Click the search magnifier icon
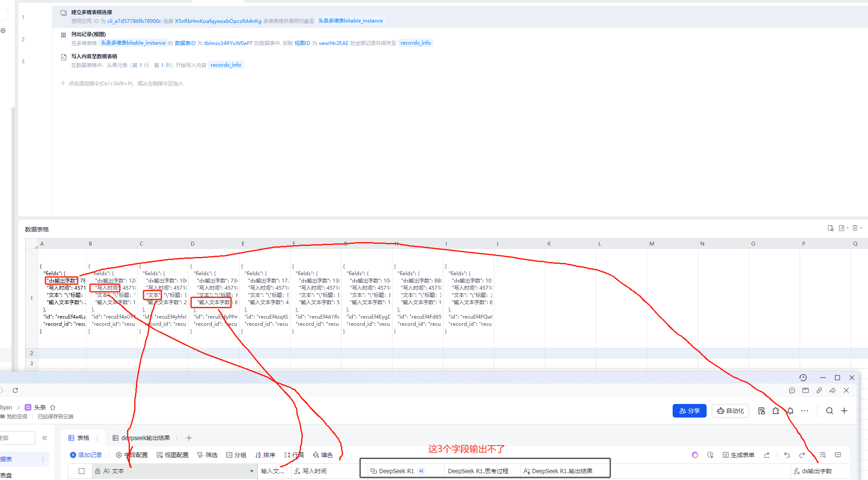 click(x=829, y=411)
